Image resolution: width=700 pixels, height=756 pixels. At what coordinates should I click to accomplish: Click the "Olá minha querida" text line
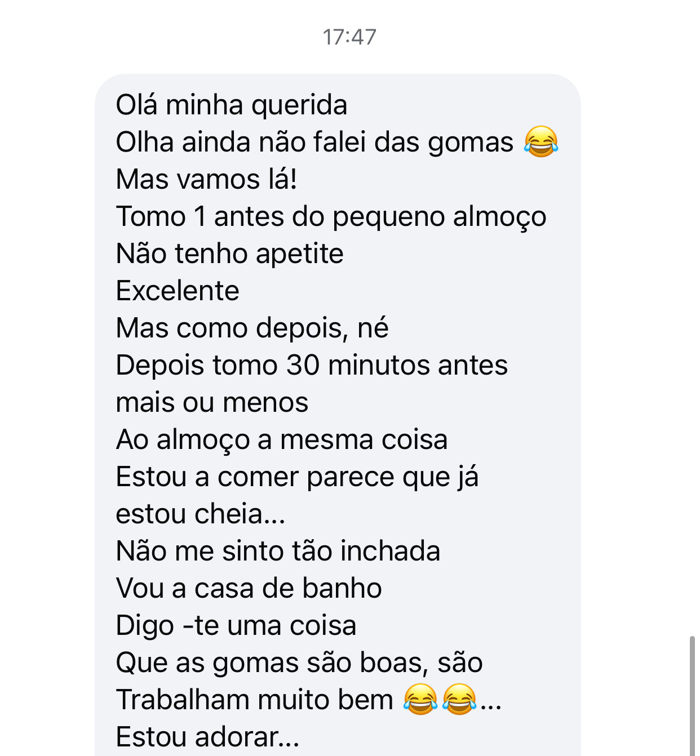tap(231, 105)
